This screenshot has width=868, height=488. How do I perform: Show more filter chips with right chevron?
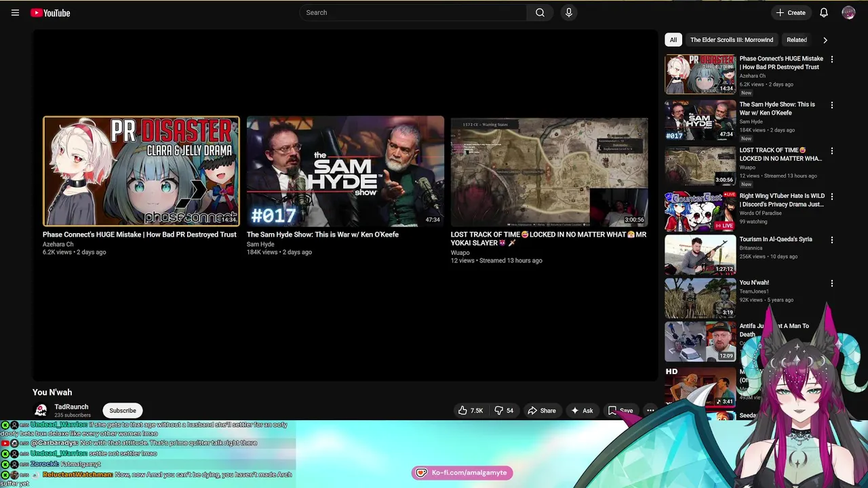[x=825, y=40]
